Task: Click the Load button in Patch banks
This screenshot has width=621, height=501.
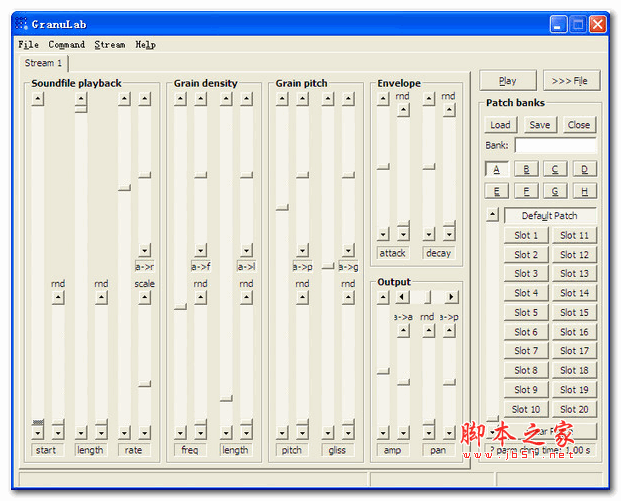Action: [500, 125]
